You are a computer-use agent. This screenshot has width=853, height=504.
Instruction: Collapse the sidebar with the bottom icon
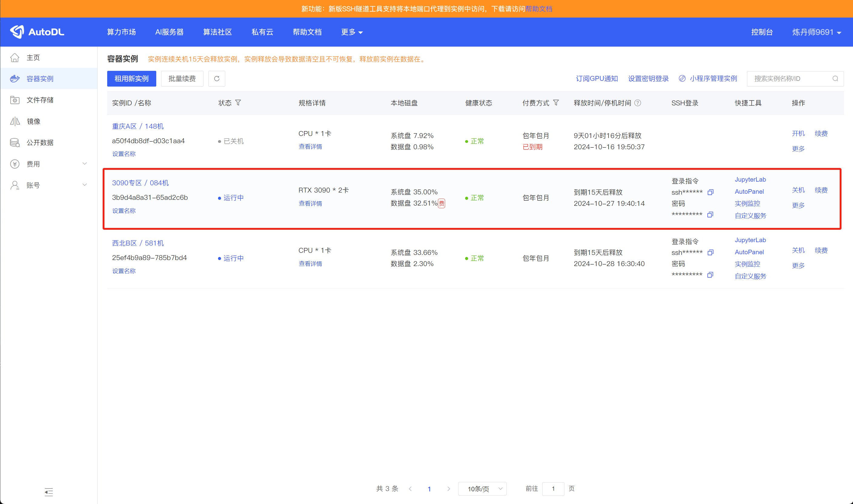point(48,492)
